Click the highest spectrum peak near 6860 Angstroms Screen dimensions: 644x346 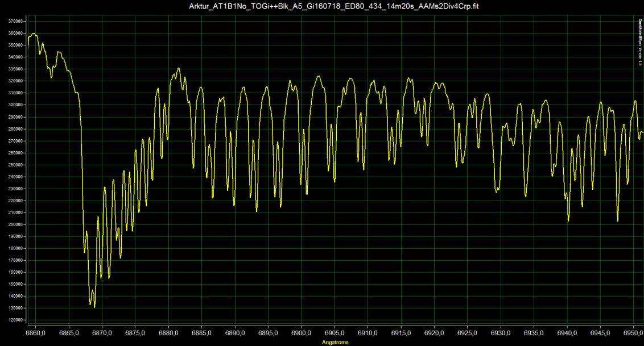34,34
